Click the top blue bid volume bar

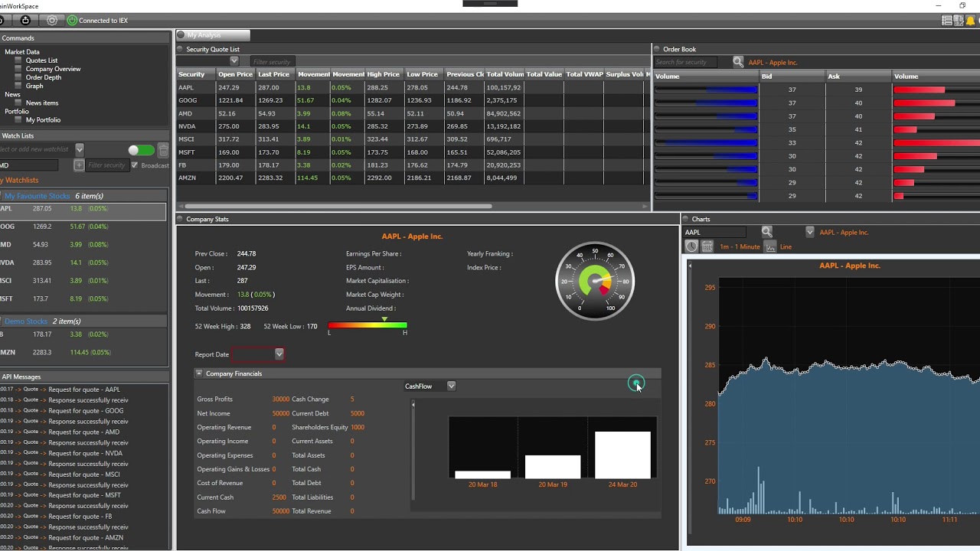(706, 90)
